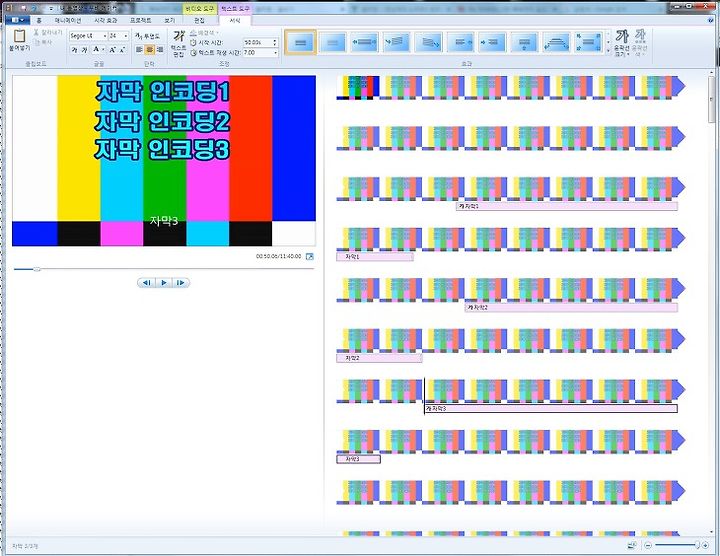720x556 pixels.
Task: Align text right in paragraph group
Action: (159, 50)
